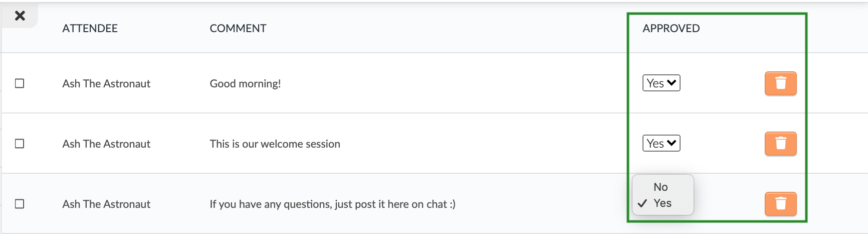Click trash icon for the questions chat comment

[x=780, y=204]
